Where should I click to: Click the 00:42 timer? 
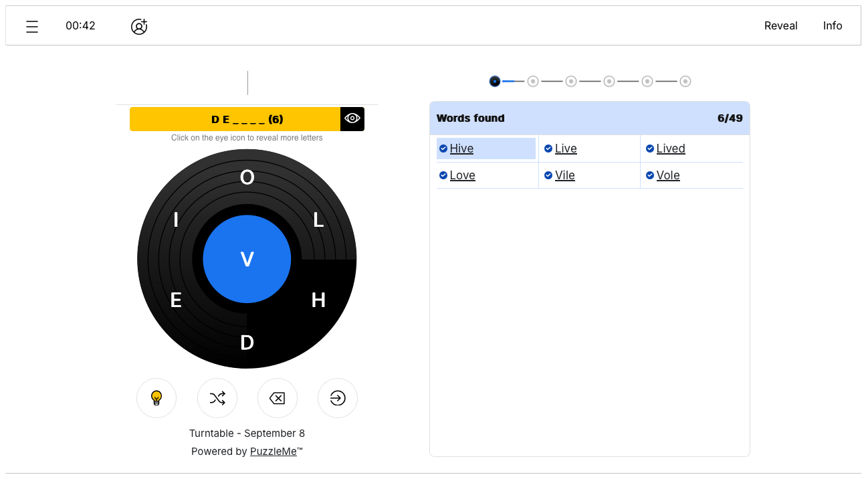click(x=80, y=25)
